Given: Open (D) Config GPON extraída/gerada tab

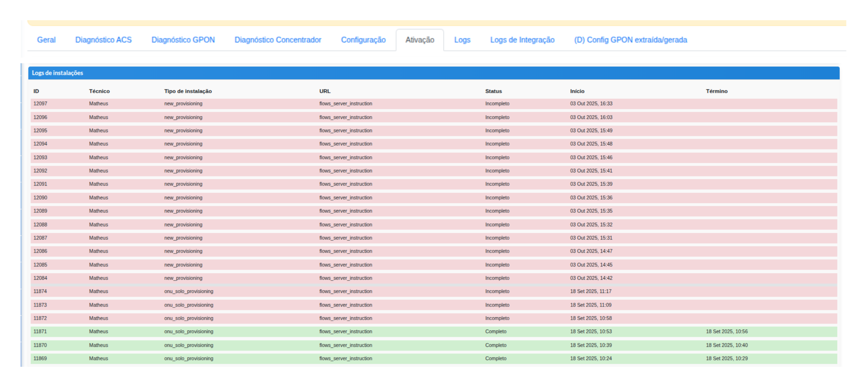Looking at the screenshot, I should 630,40.
